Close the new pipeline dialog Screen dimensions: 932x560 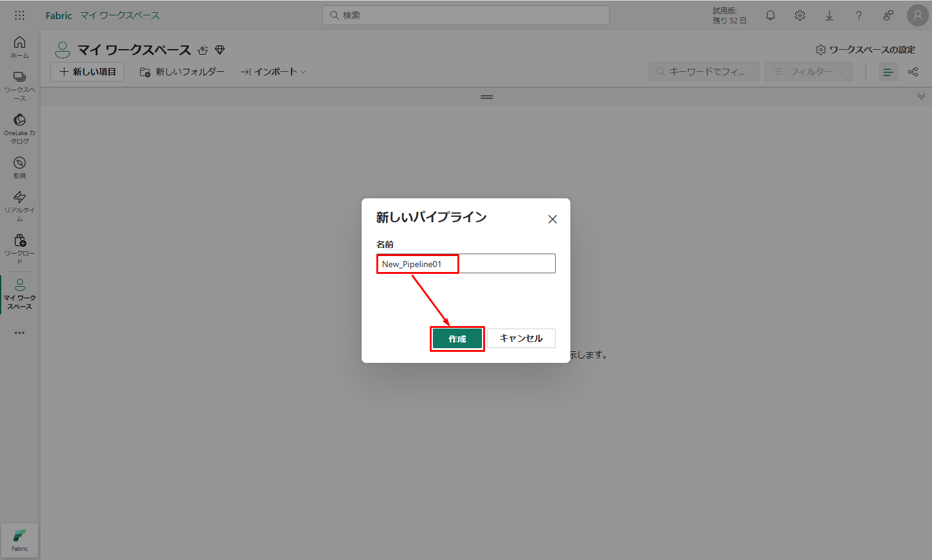(553, 219)
